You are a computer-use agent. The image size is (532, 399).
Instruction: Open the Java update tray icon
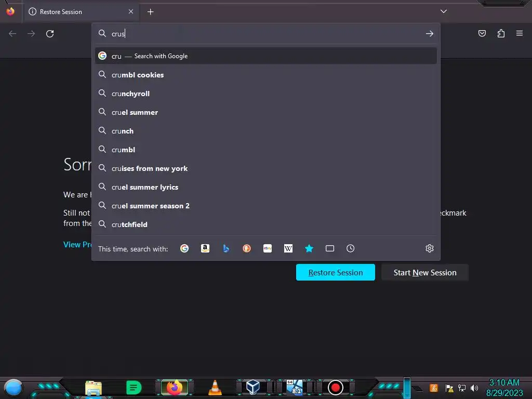coord(434,388)
